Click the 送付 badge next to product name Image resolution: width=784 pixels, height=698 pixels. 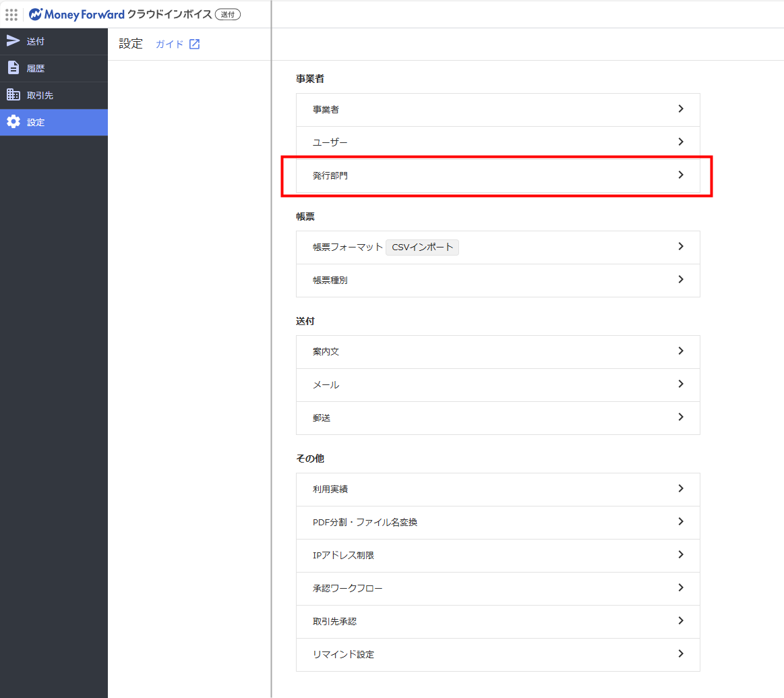(227, 14)
